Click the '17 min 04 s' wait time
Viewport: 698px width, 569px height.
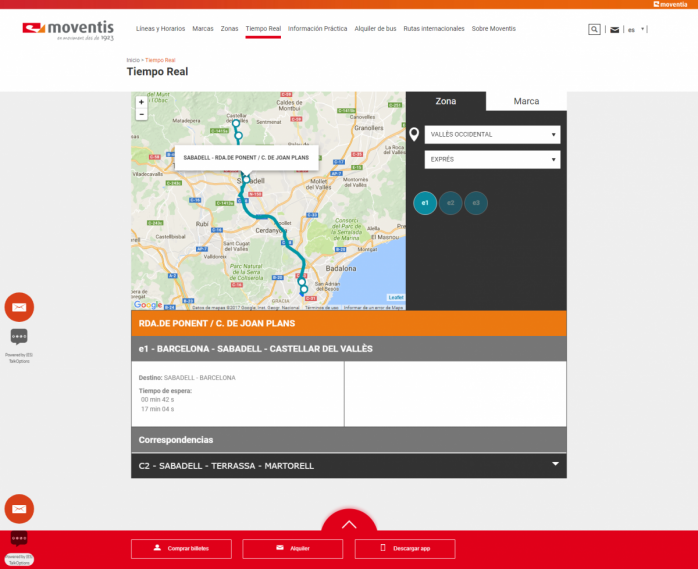click(158, 409)
